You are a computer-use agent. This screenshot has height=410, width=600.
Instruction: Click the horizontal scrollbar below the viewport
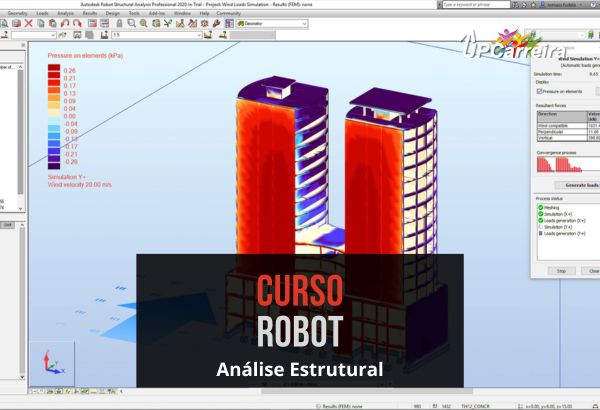click(x=367, y=391)
